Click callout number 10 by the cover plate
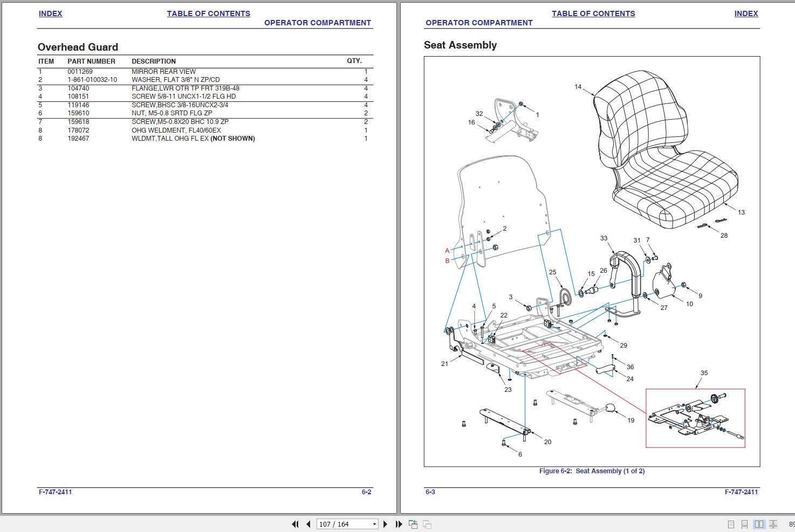This screenshot has width=795, height=532. pyautogui.click(x=689, y=304)
